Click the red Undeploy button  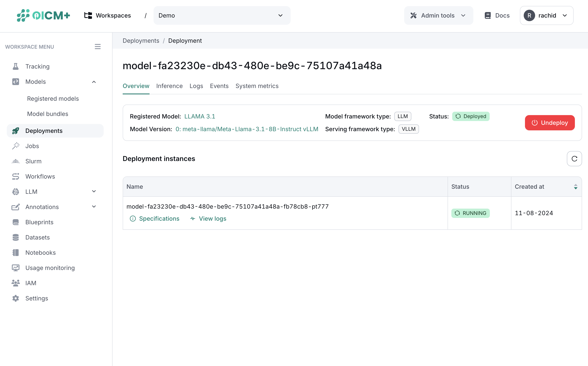tap(549, 123)
